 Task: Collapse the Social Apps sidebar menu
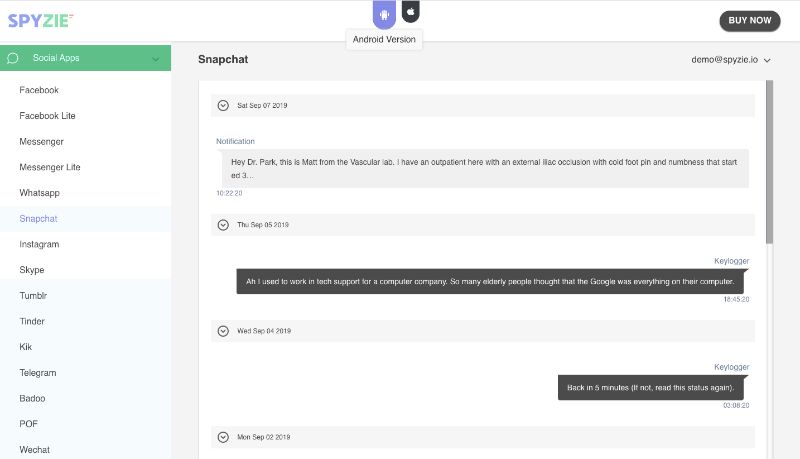click(155, 59)
